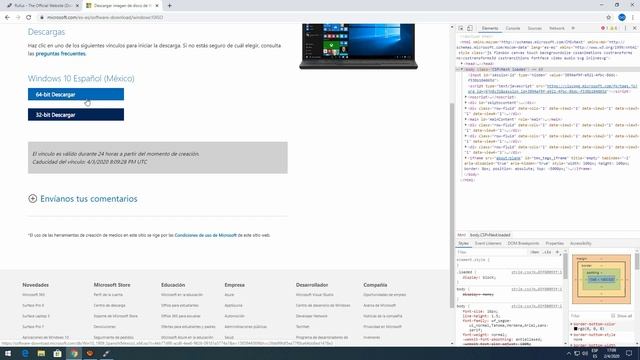The height and width of the screenshot is (360, 640).
Task: Click the about:blank iframe src link
Action: 508,158
